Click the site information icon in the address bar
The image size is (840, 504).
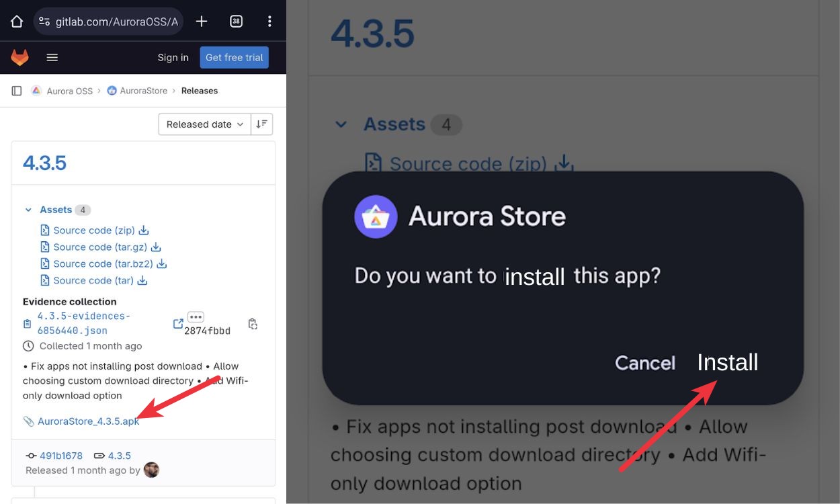point(44,21)
